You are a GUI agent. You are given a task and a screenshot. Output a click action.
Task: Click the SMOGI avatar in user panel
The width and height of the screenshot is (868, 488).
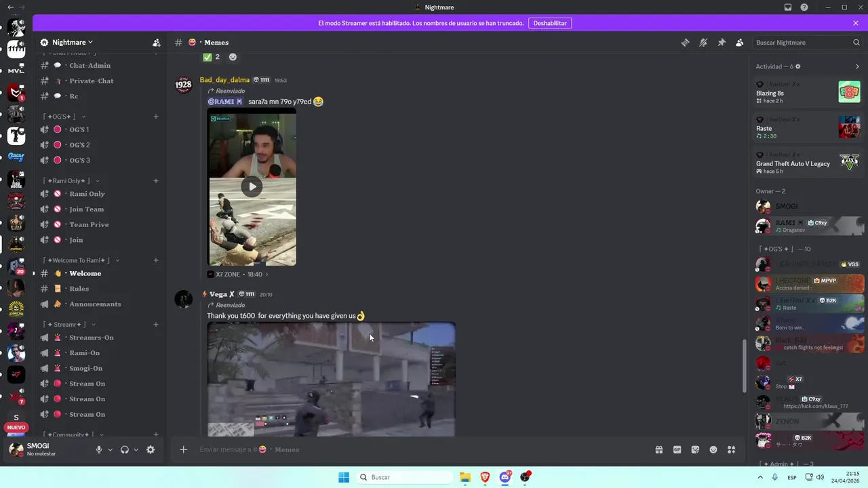pyautogui.click(x=16, y=449)
